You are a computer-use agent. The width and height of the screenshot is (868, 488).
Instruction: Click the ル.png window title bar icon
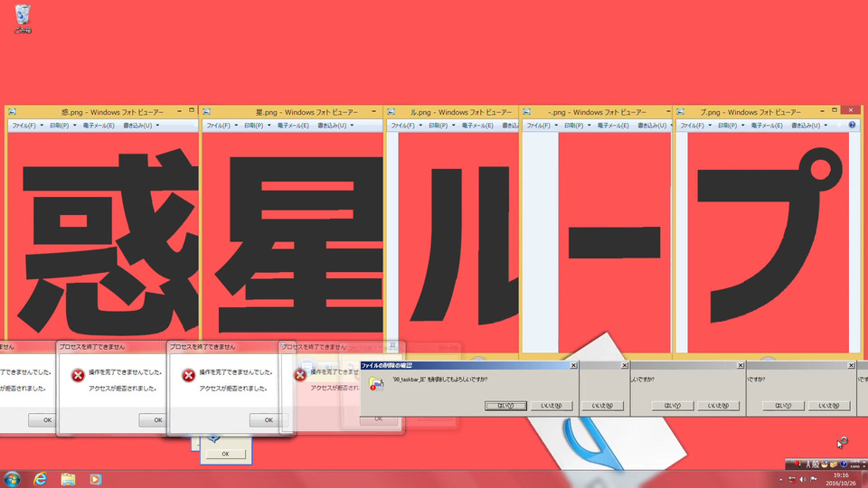coord(391,112)
